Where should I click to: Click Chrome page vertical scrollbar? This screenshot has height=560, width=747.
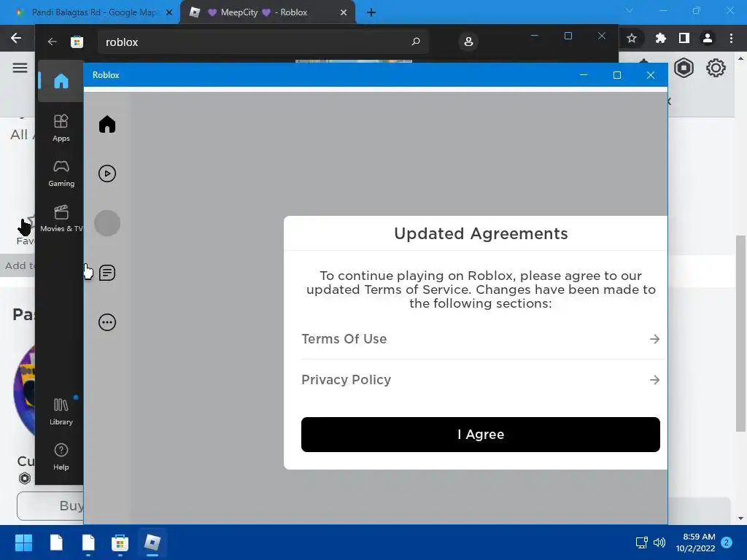click(x=740, y=333)
